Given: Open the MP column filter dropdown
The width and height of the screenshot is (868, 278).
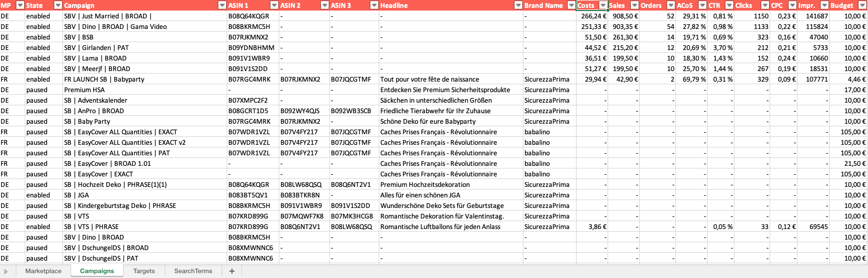Looking at the screenshot, I should pyautogui.click(x=21, y=5).
